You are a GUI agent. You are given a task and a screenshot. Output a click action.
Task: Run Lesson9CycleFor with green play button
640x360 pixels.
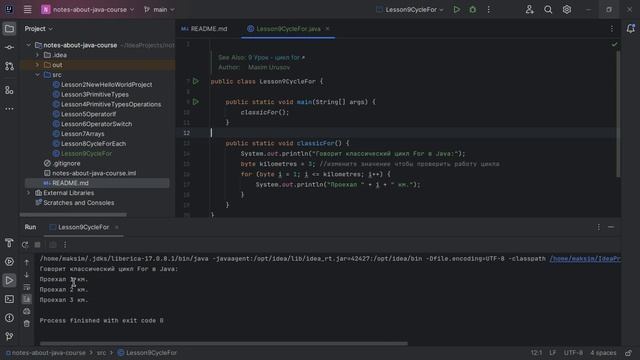point(456,9)
